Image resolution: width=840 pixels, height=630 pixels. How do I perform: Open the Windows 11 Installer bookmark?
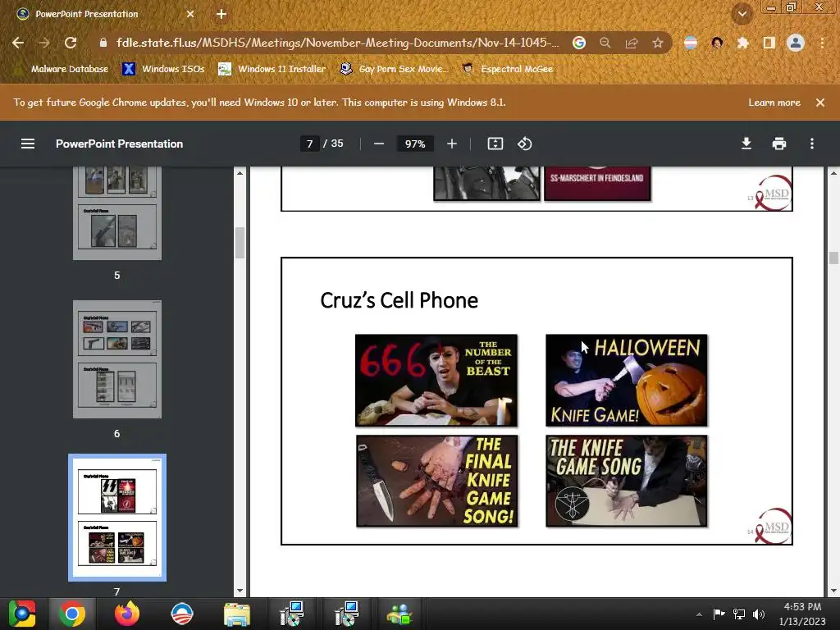click(272, 69)
